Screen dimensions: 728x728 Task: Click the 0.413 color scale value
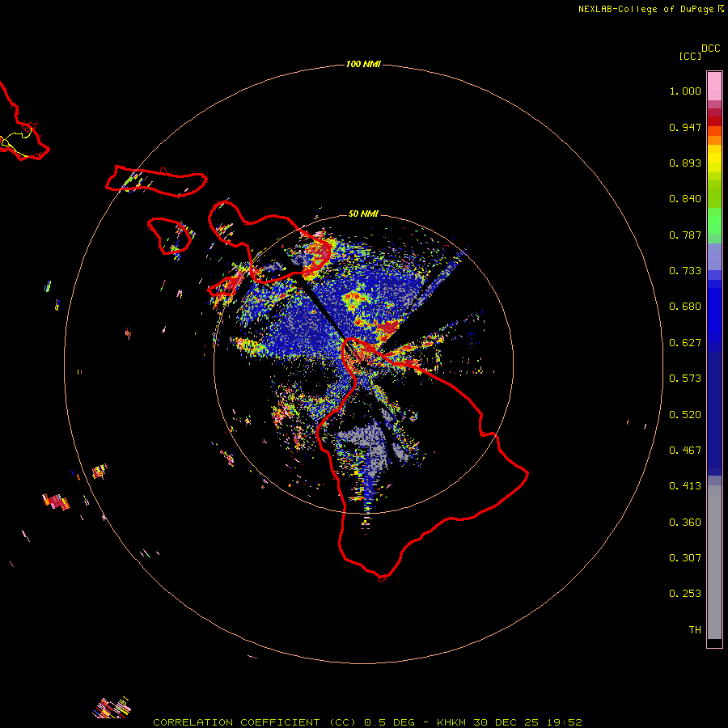tap(685, 486)
